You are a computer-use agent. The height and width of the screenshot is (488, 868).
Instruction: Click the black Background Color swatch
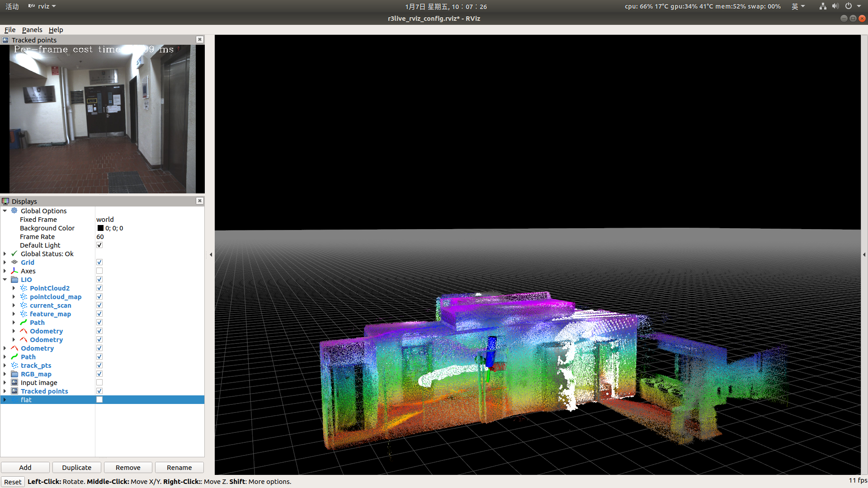(x=100, y=228)
